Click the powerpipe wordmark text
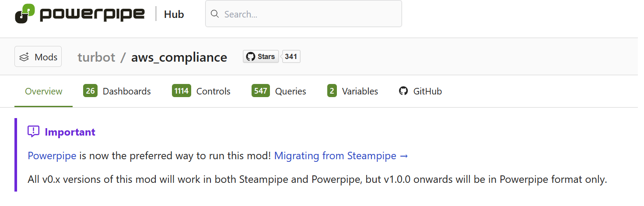Screen dimensions: 644x206 point(92,14)
